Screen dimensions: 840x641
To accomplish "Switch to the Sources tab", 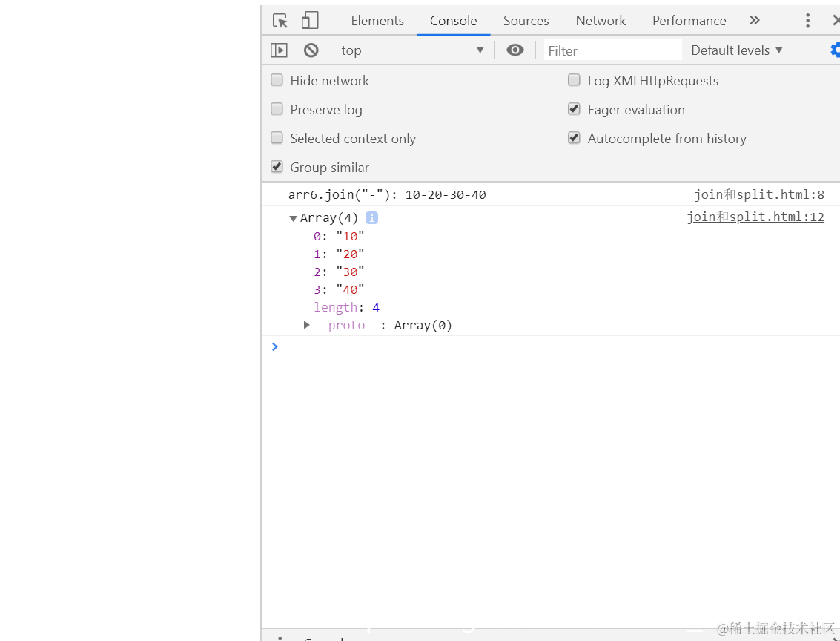I will (526, 20).
